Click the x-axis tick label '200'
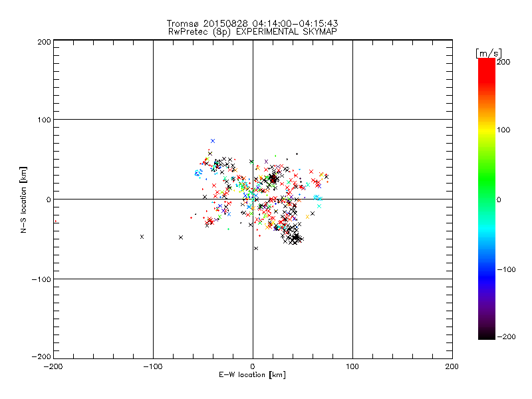This screenshot has width=532, height=399. coord(452,367)
